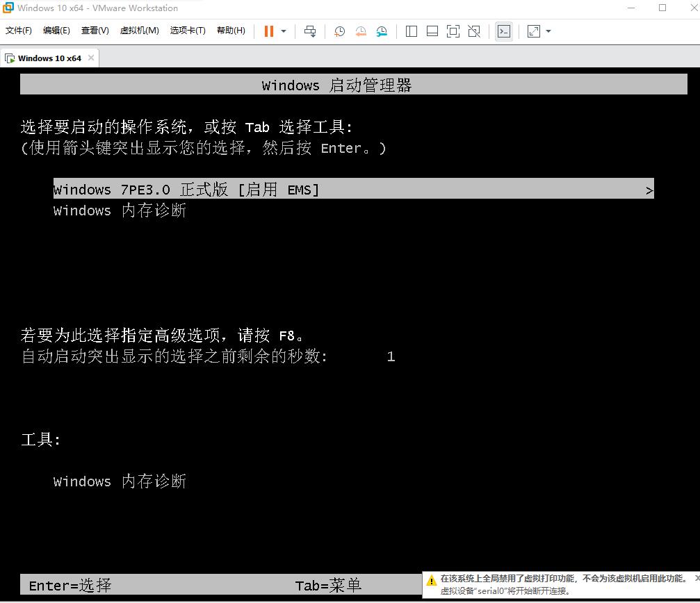Image resolution: width=700 pixels, height=603 pixels.
Task: Open the 编辑(E) menu
Action: [56, 31]
